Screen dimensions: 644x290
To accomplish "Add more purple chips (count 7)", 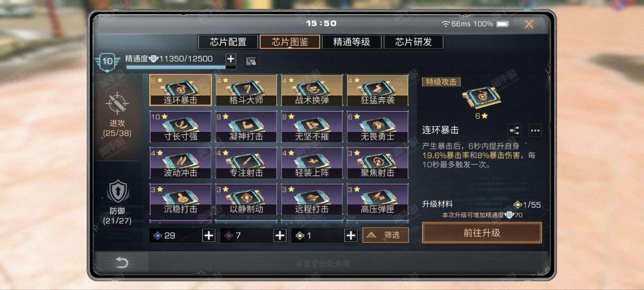I will tap(280, 236).
